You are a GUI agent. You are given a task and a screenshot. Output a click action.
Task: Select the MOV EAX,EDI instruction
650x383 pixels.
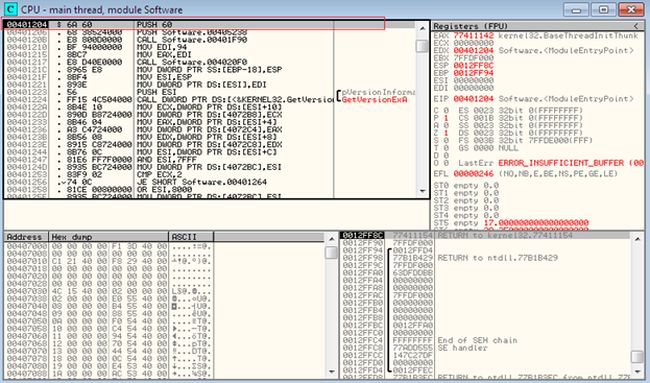164,55
